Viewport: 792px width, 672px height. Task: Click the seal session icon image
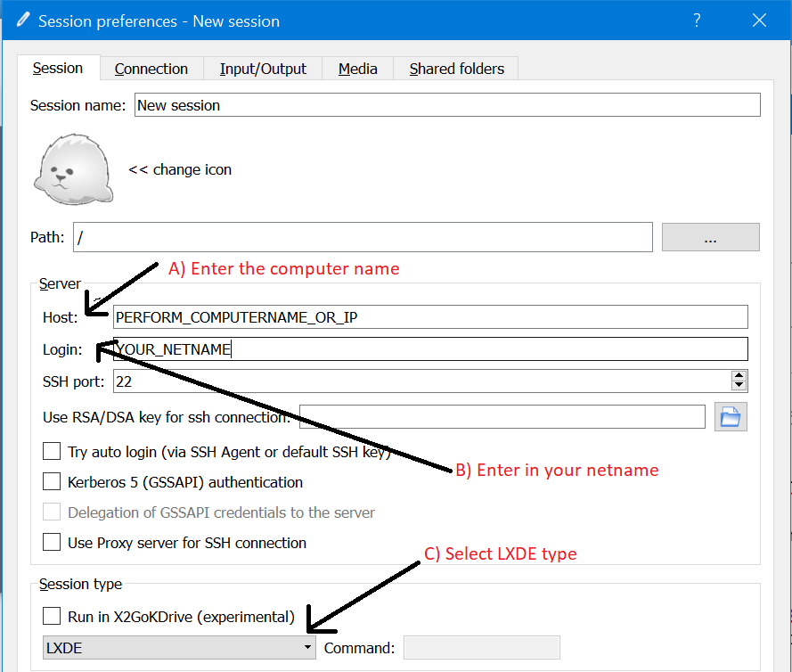pyautogui.click(x=74, y=168)
